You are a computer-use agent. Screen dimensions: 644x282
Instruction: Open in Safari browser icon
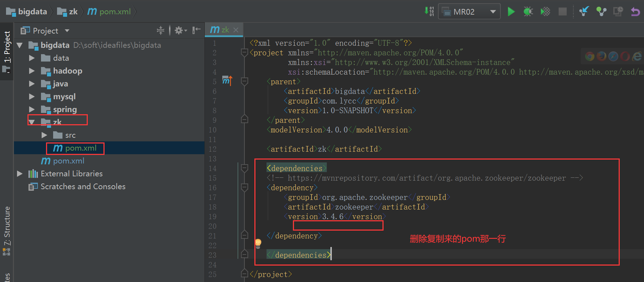[613, 56]
